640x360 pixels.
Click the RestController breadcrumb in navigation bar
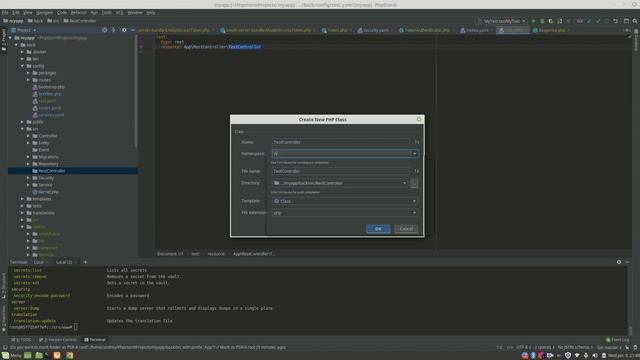click(x=80, y=21)
